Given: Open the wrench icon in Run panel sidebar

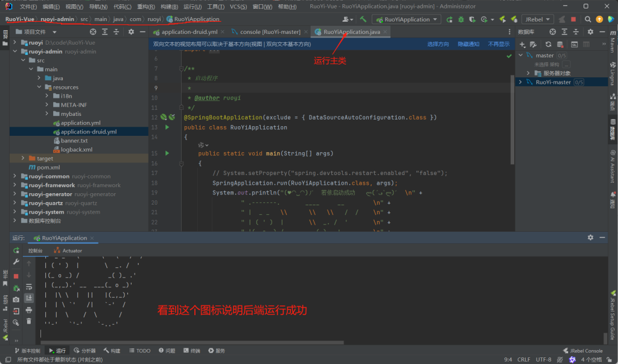Looking at the screenshot, I should pos(16,262).
